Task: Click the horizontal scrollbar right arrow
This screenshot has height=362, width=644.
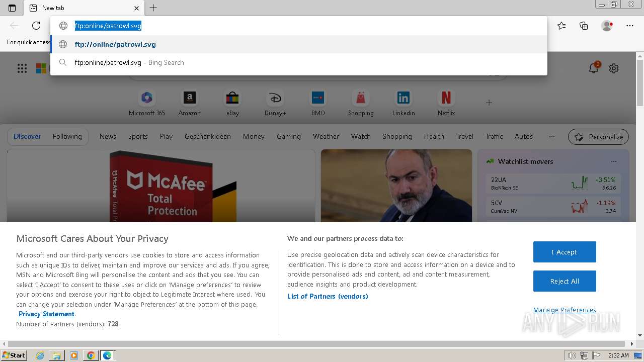Action: pos(632,344)
